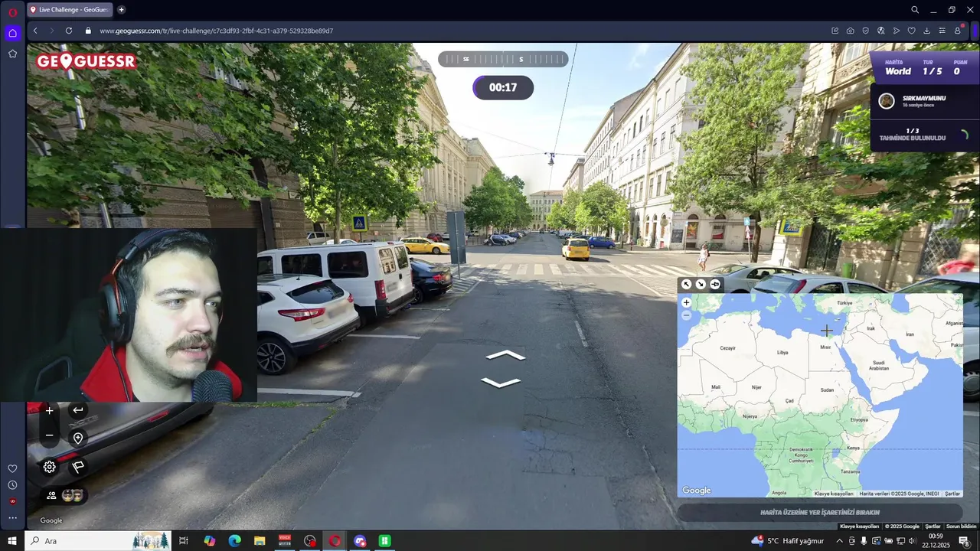Viewport: 980px width, 551px height.
Task: Toggle sticky guess map pin
Action: tap(715, 284)
